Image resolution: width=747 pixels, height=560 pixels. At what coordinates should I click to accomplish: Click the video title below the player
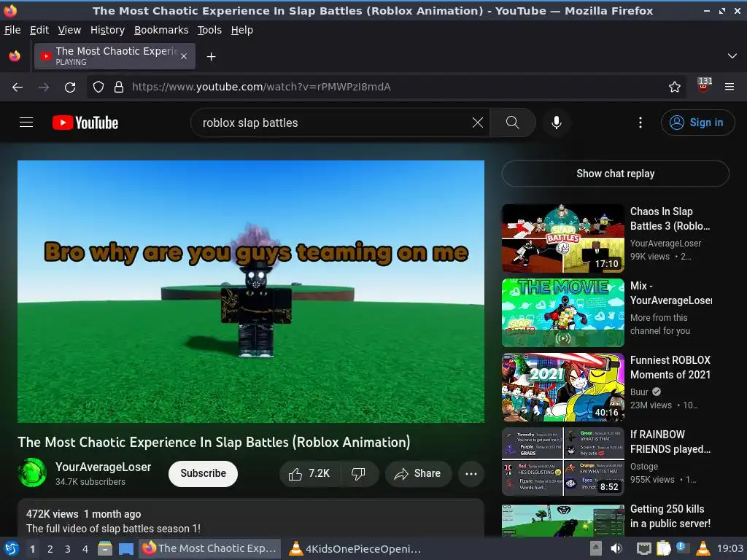pyautogui.click(x=214, y=443)
